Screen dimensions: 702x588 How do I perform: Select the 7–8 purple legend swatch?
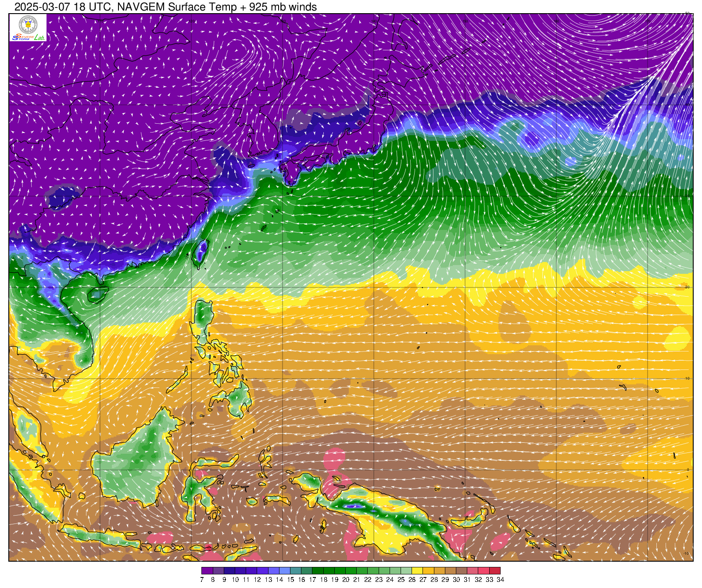pos(207,571)
